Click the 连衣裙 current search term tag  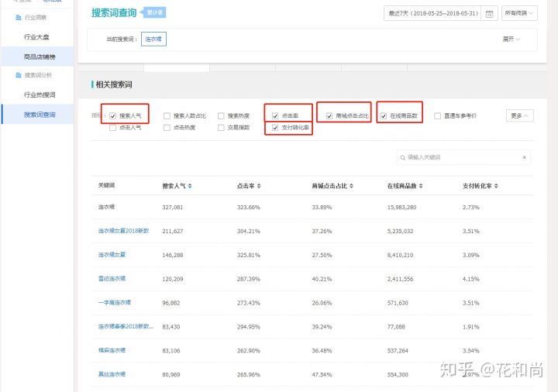point(153,39)
